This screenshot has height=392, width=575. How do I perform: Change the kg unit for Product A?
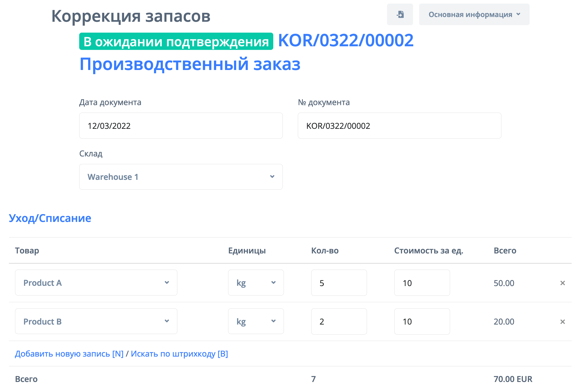point(256,283)
